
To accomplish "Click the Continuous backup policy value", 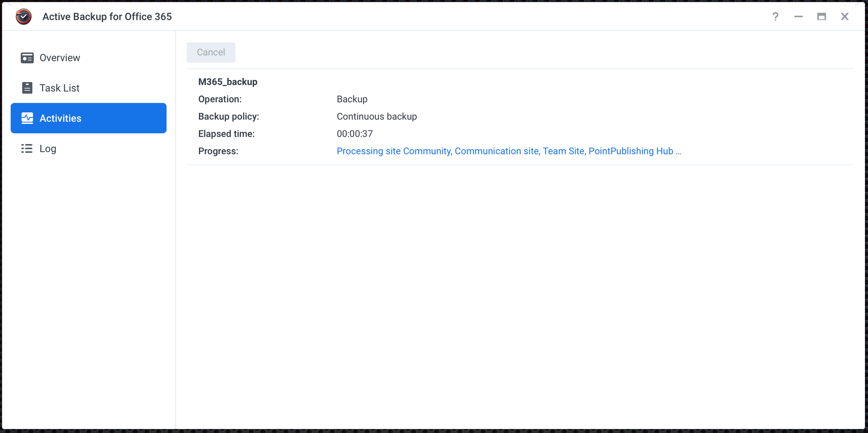I will tap(377, 116).
